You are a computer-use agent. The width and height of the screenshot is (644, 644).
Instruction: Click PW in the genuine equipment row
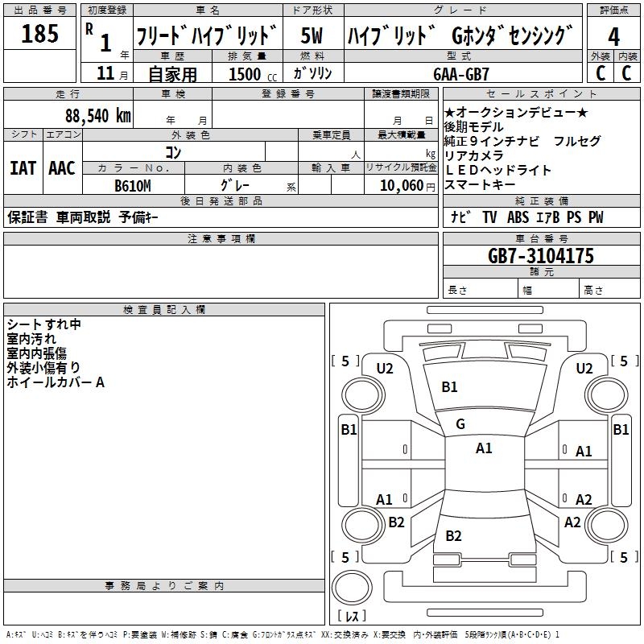pos(596,217)
